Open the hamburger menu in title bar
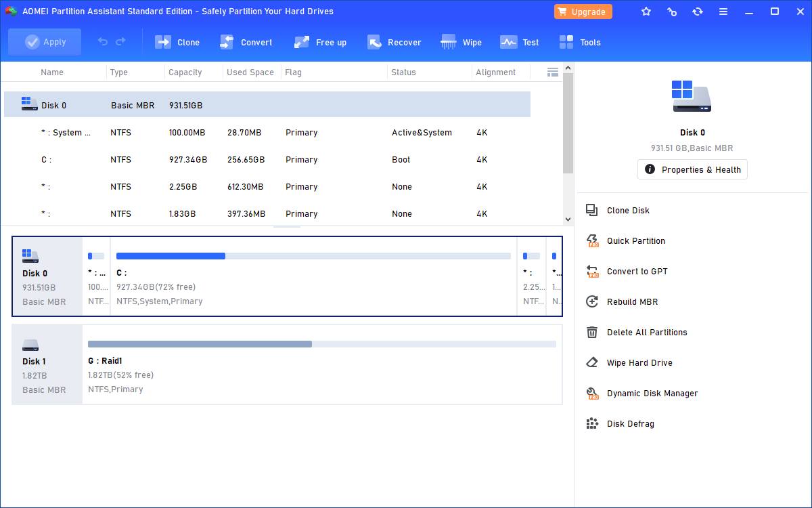Viewport: 812px width, 508px height. click(x=723, y=12)
